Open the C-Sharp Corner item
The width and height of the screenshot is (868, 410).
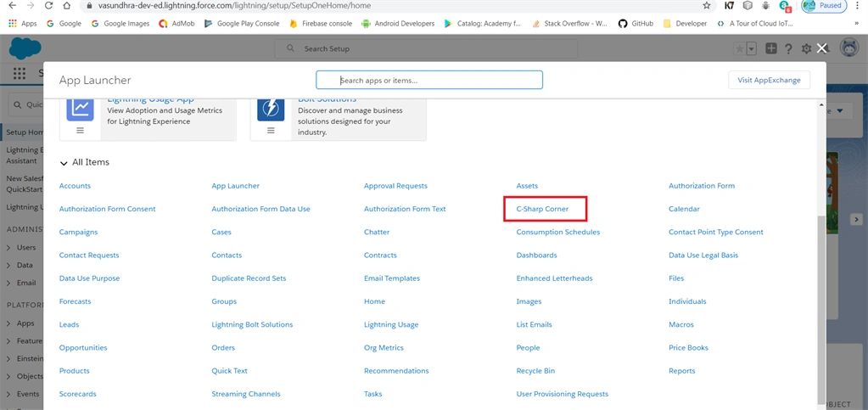click(542, 209)
